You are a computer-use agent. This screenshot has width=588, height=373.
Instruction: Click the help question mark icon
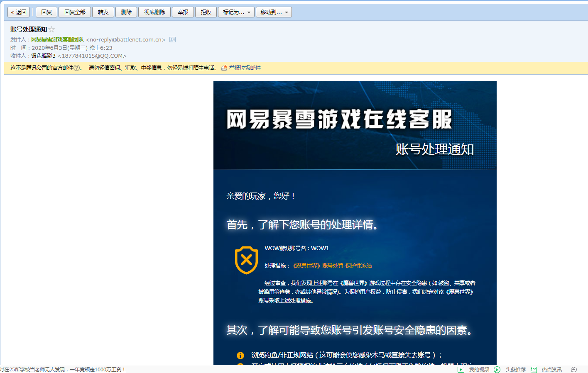coord(76,68)
